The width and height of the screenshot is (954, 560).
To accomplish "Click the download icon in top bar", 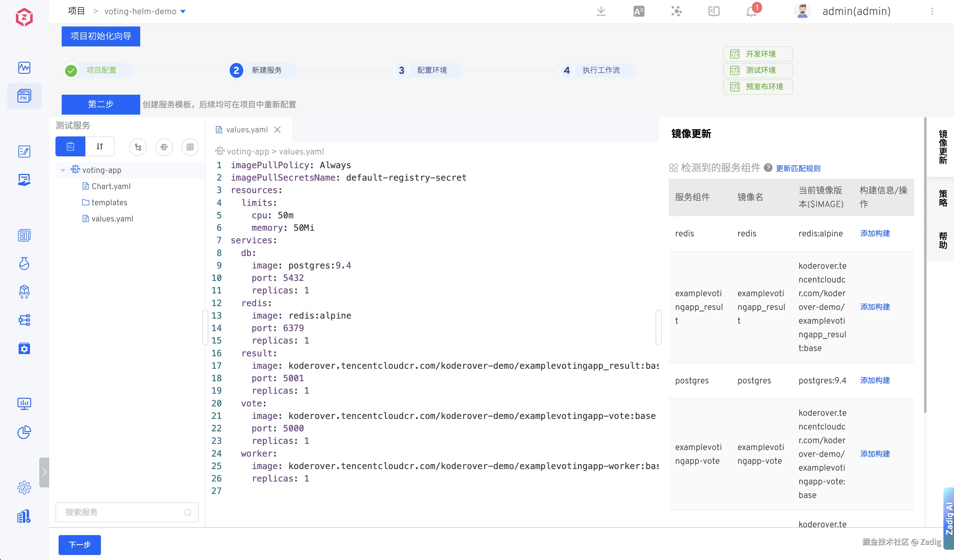I will (601, 11).
